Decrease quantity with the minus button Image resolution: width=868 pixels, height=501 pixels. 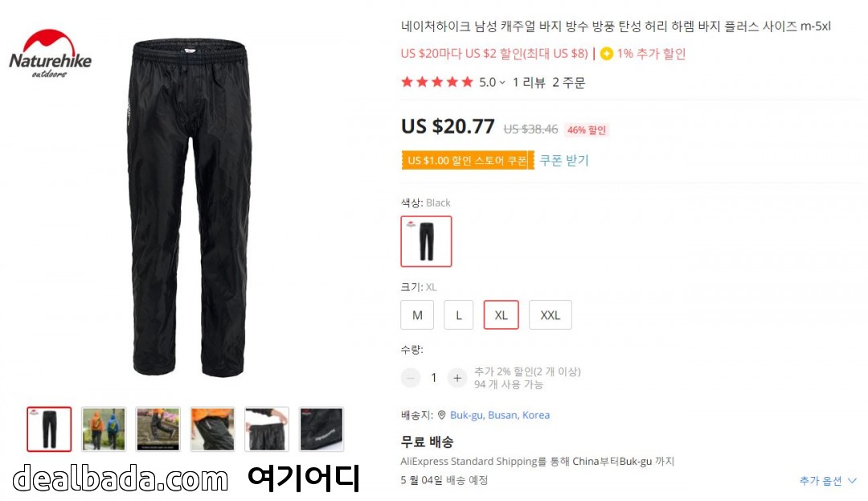[x=411, y=377]
